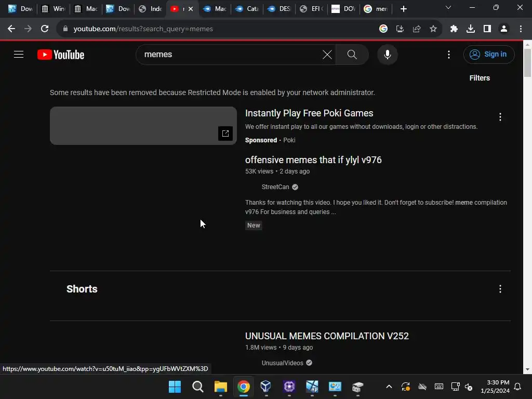The height and width of the screenshot is (399, 532).
Task: Share this page icon
Action: [416, 29]
